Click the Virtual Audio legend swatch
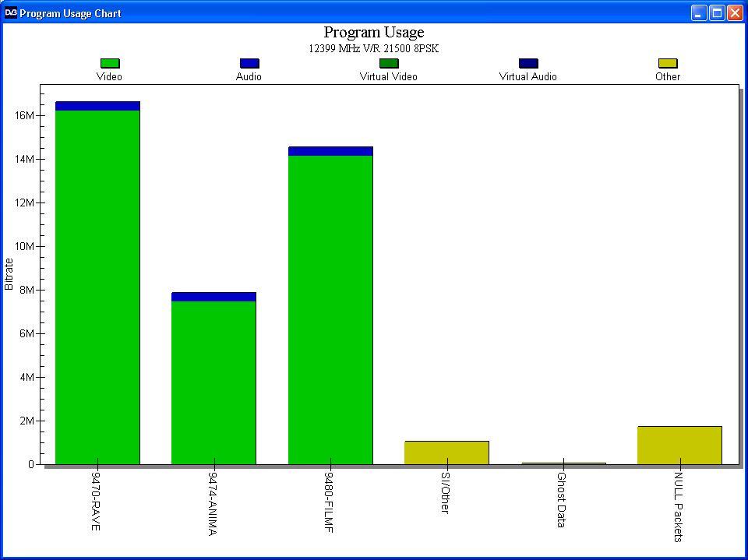 [x=528, y=63]
